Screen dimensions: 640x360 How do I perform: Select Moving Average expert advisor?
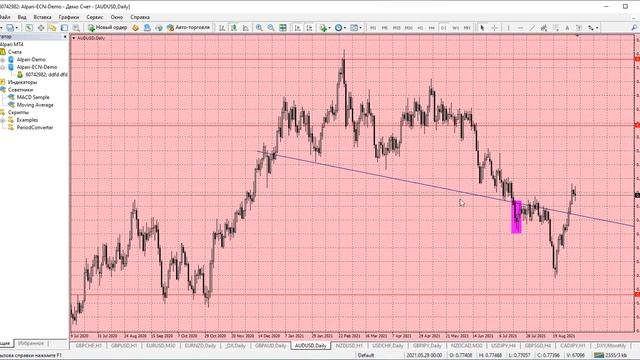pos(35,105)
